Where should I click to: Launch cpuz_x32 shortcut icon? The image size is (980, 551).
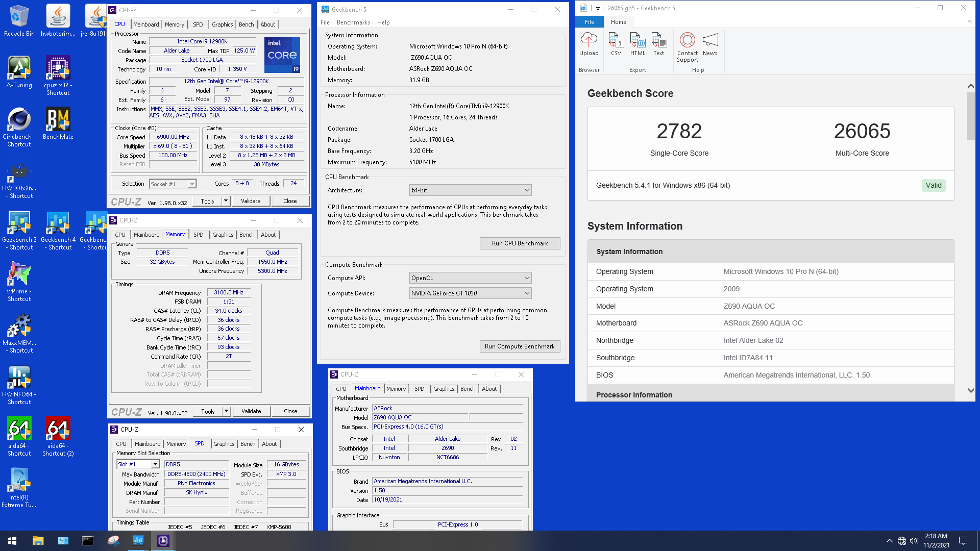[x=58, y=76]
